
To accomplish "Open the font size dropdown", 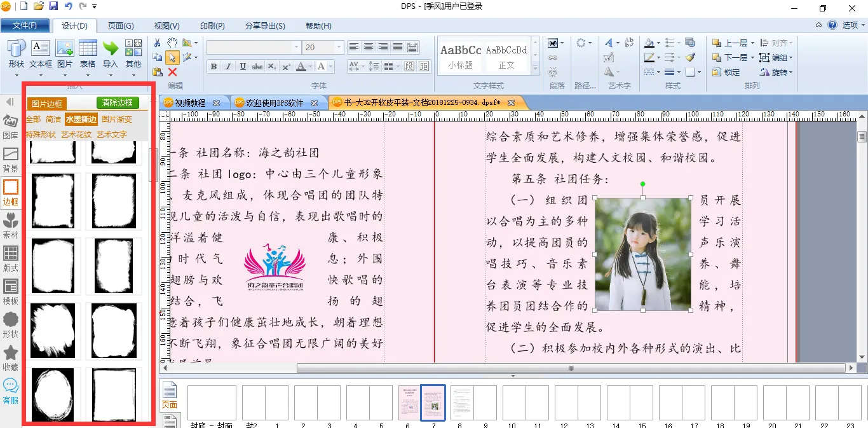I will pos(339,48).
